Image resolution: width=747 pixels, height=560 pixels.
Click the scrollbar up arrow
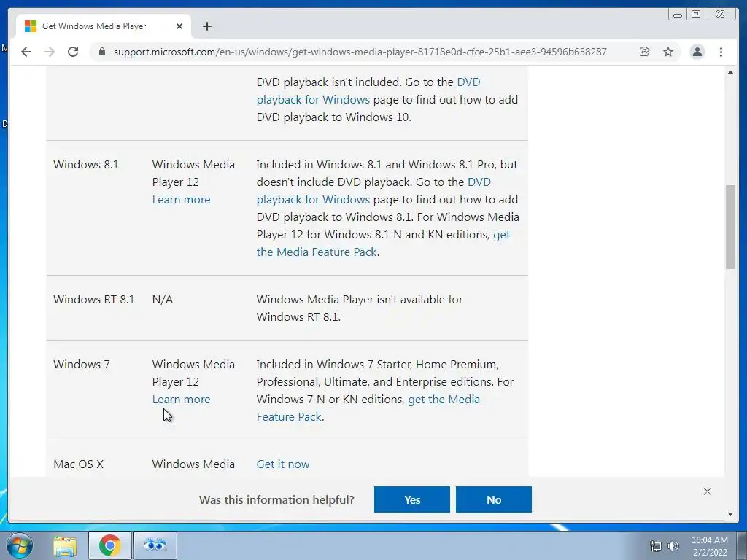730,72
